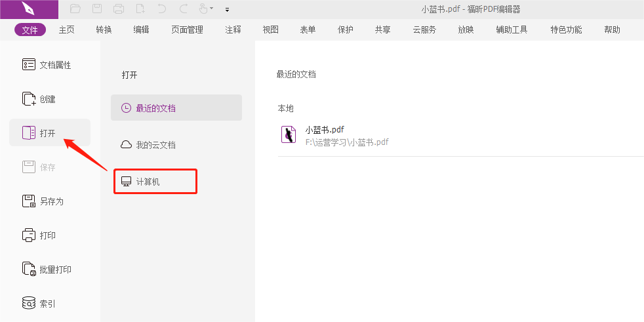Click the cloud icon for 我的云文档
The width and height of the screenshot is (644, 322).
(x=126, y=144)
